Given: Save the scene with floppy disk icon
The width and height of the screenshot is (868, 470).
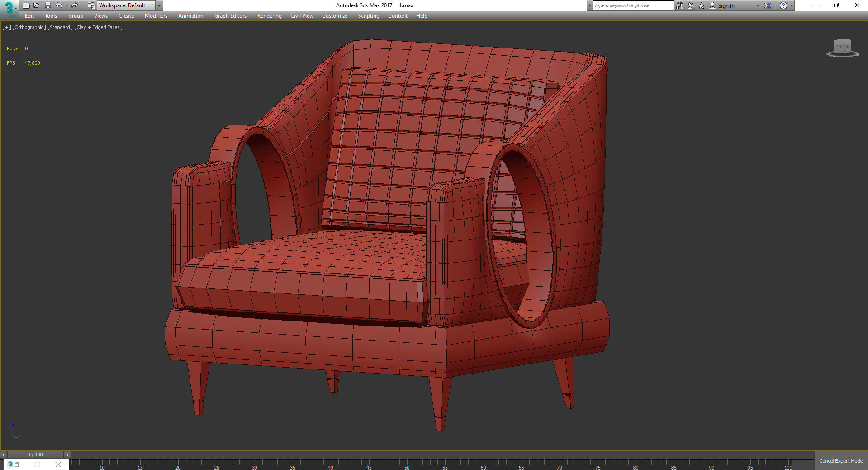Looking at the screenshot, I should [x=47, y=5].
